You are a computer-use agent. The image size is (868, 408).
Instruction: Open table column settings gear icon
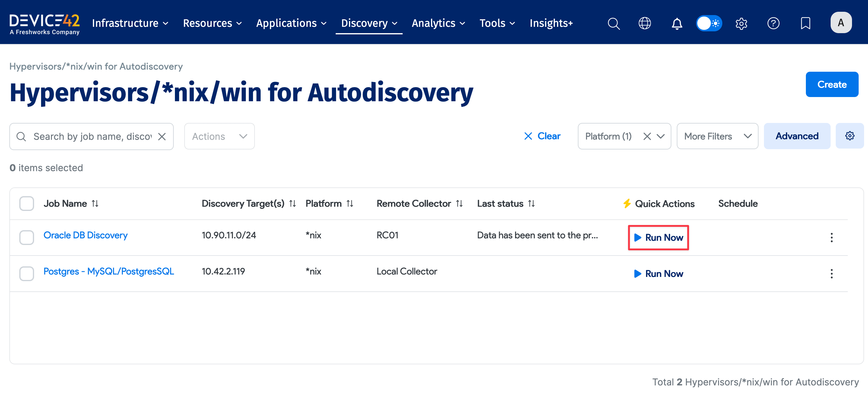point(850,136)
